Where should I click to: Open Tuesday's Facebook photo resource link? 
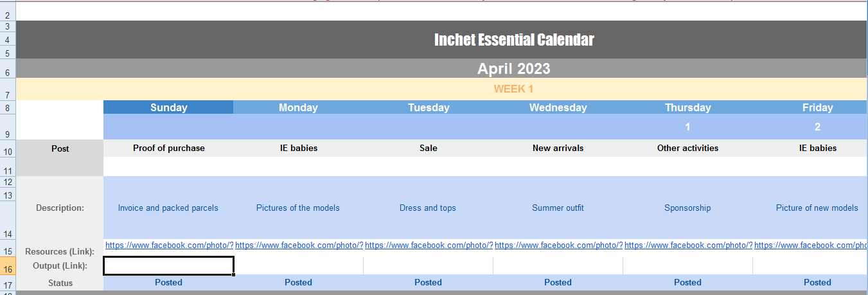(429, 245)
